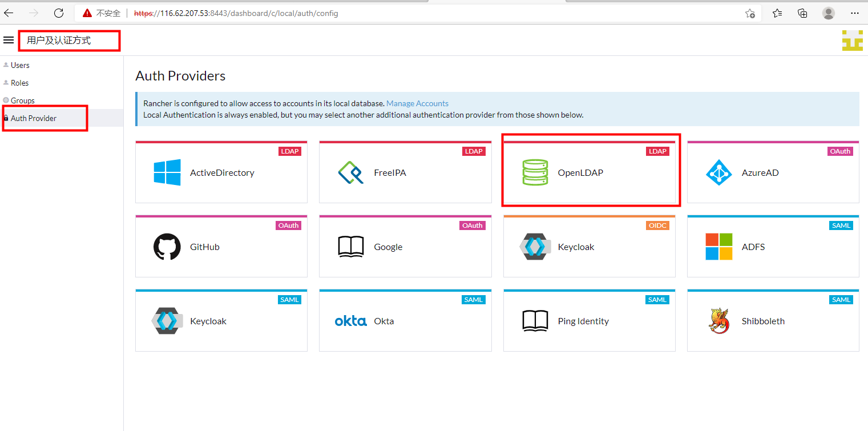
Task: Click the Rancher logo in the top right
Action: pos(852,41)
